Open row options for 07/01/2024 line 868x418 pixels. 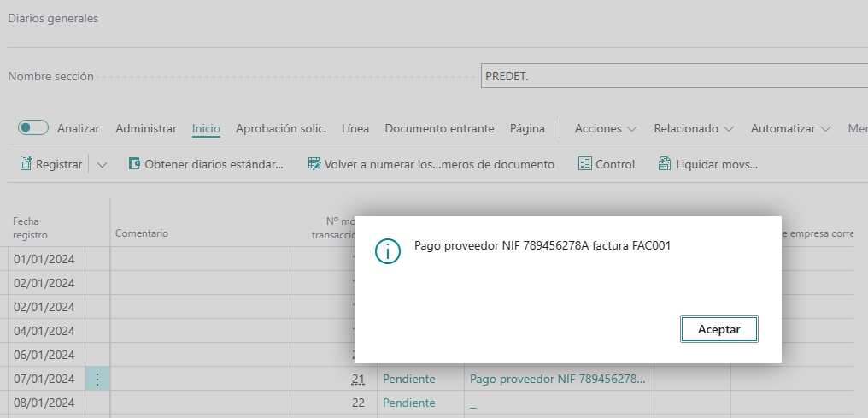point(97,379)
